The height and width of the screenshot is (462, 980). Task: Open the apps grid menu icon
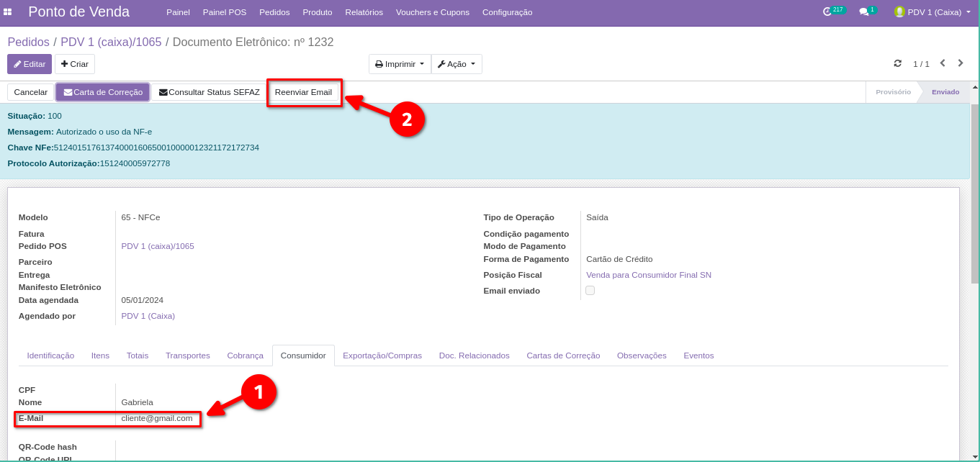point(8,12)
